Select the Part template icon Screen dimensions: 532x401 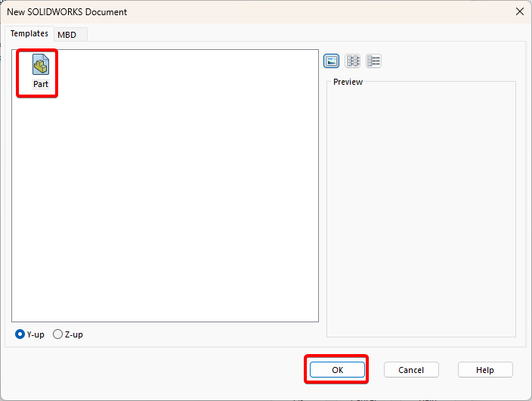click(41, 64)
